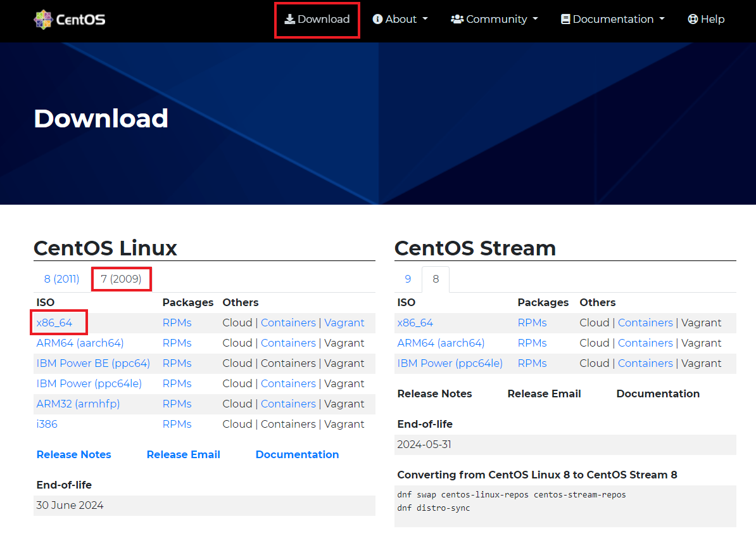
Task: Open Vagrant in CentOS Linux x86_64 row
Action: (x=344, y=323)
